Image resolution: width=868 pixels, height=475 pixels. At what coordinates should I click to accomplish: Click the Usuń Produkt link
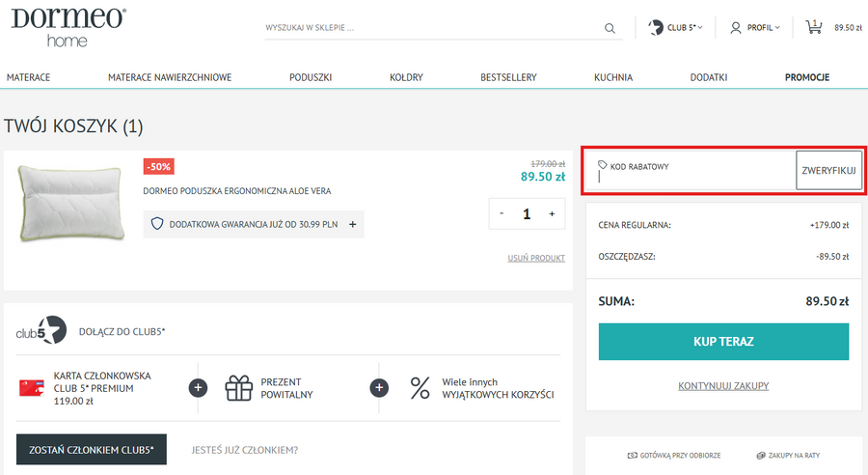click(x=536, y=258)
